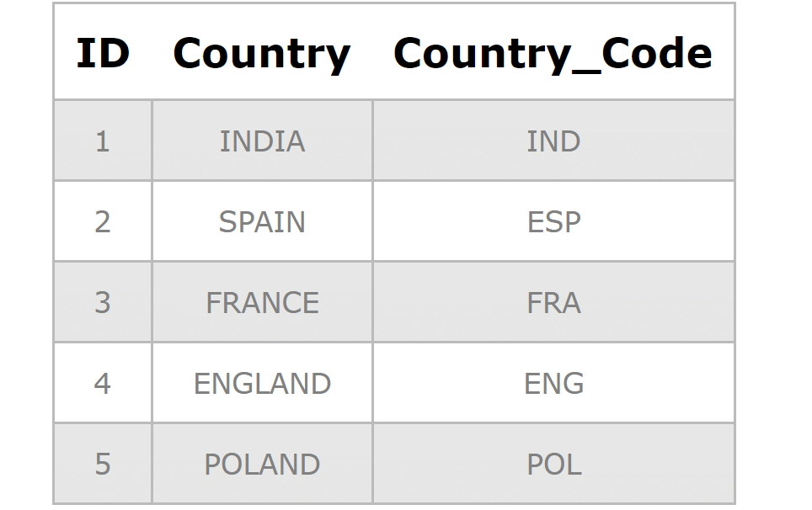Click the ID column header
812x510 pixels.
(x=103, y=53)
